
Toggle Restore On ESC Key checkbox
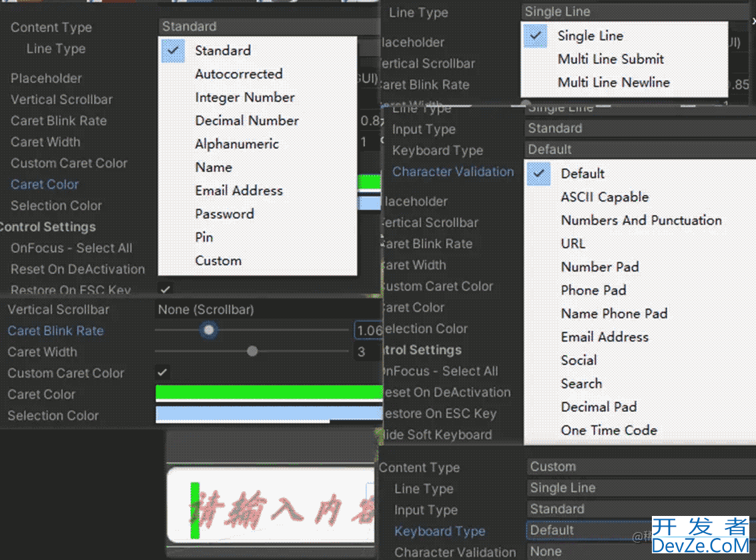(x=165, y=290)
